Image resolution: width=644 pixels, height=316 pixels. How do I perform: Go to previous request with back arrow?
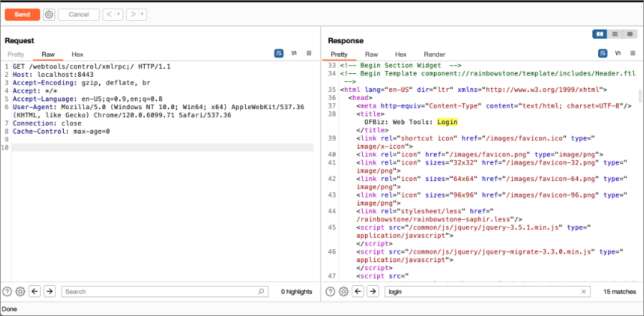pyautogui.click(x=109, y=14)
